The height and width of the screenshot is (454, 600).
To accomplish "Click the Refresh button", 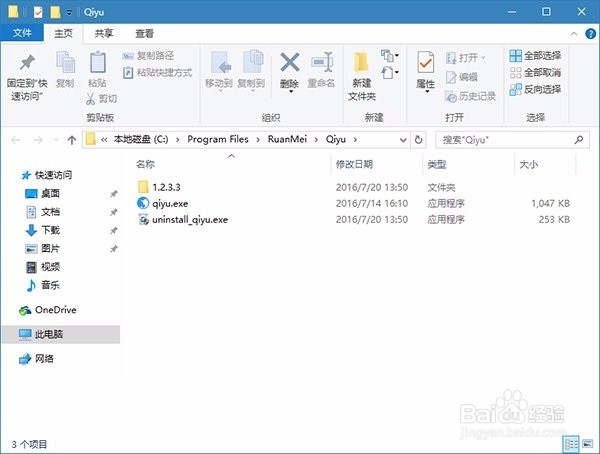I will pyautogui.click(x=419, y=140).
